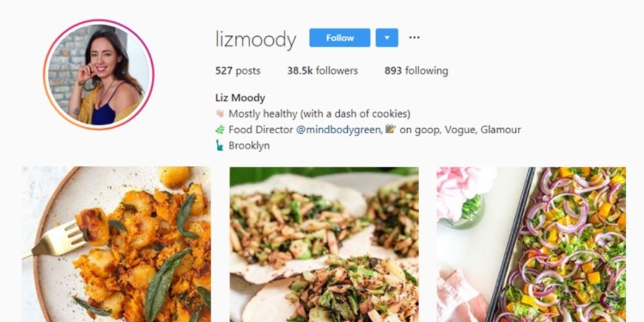Click the memo emoji next to goop
644x322 pixels.
click(x=390, y=129)
